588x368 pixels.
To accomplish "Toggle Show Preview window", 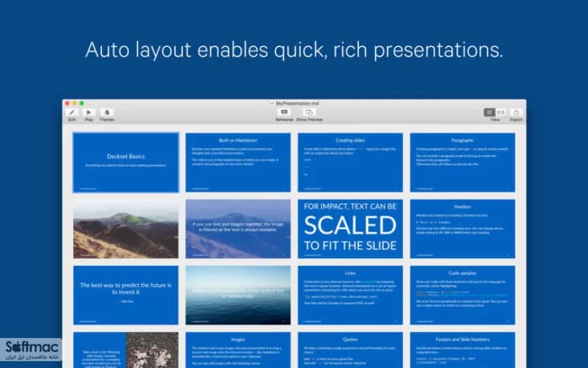I will pos(309,112).
